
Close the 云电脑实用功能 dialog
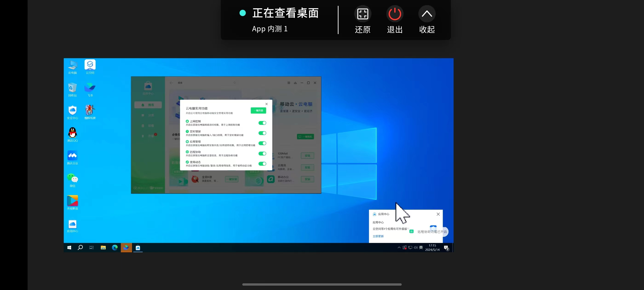(267, 104)
